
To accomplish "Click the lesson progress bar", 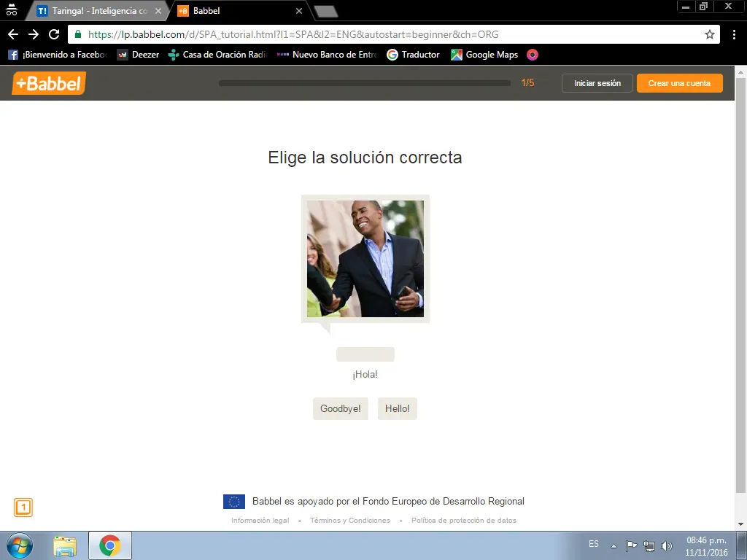I will pyautogui.click(x=365, y=83).
